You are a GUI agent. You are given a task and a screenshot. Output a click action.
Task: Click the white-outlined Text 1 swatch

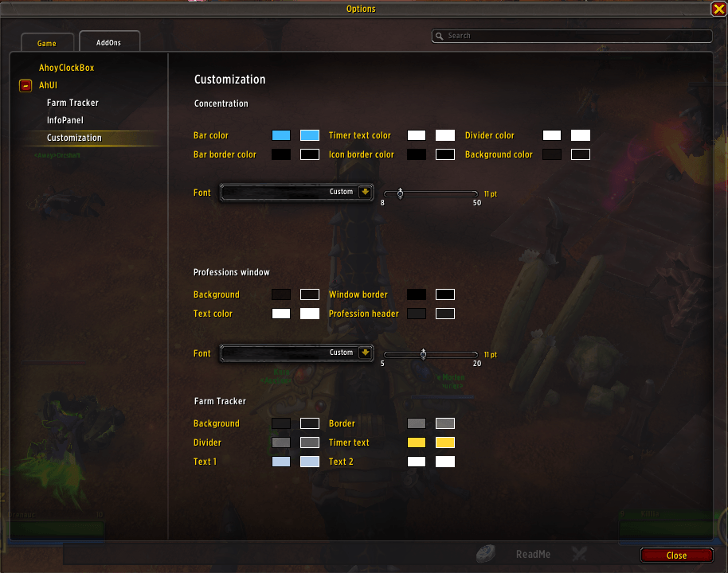point(310,462)
